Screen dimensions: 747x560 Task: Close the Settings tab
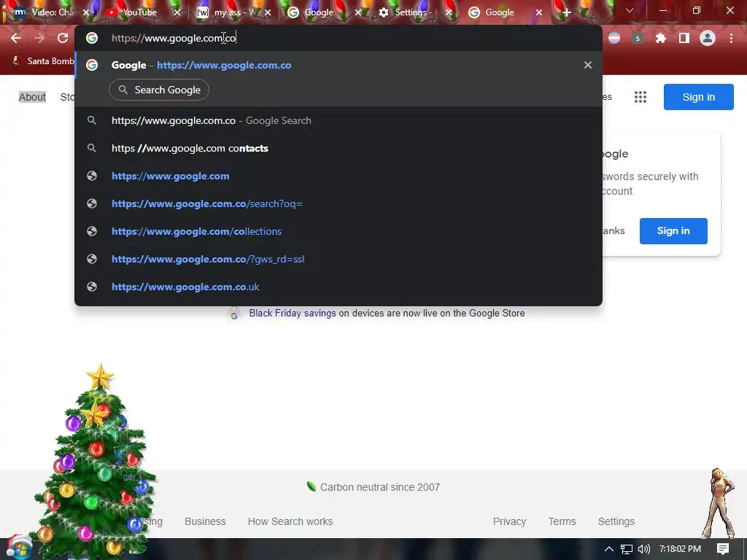click(449, 13)
